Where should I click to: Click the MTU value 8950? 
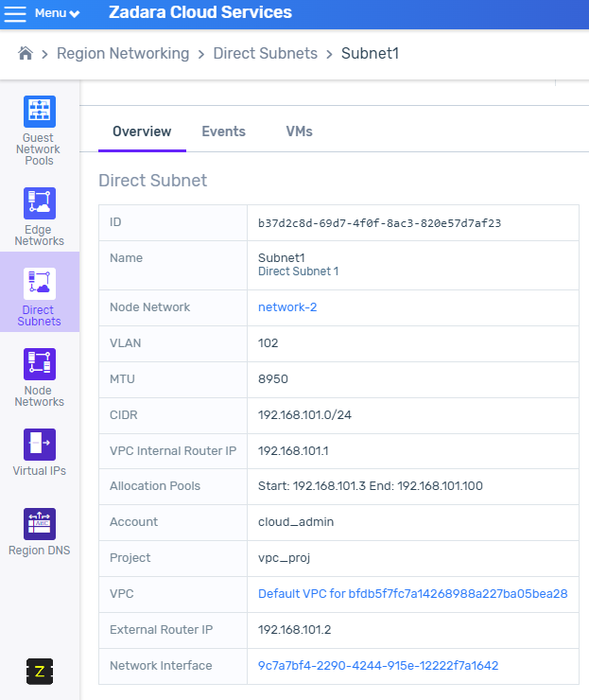pos(272,379)
